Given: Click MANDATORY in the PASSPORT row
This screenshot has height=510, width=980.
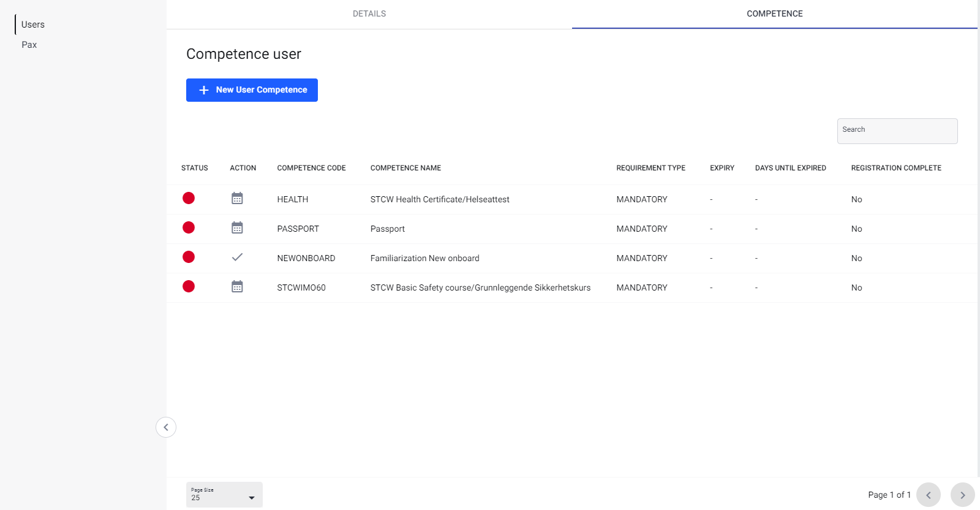Looking at the screenshot, I should point(642,229).
